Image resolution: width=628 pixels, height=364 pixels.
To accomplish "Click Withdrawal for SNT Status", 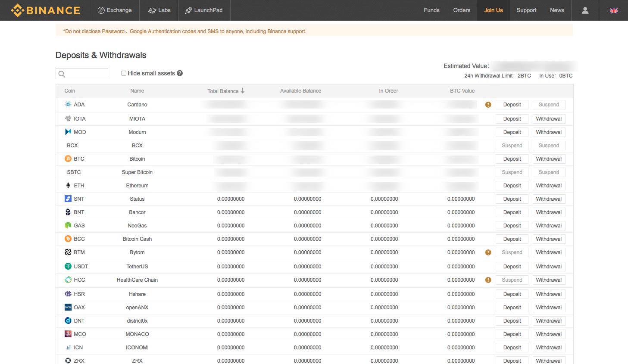I will pos(549,199).
